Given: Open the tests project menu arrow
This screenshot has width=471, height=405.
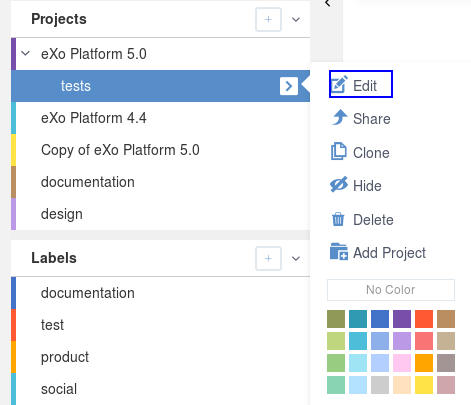Looking at the screenshot, I should coord(289,86).
